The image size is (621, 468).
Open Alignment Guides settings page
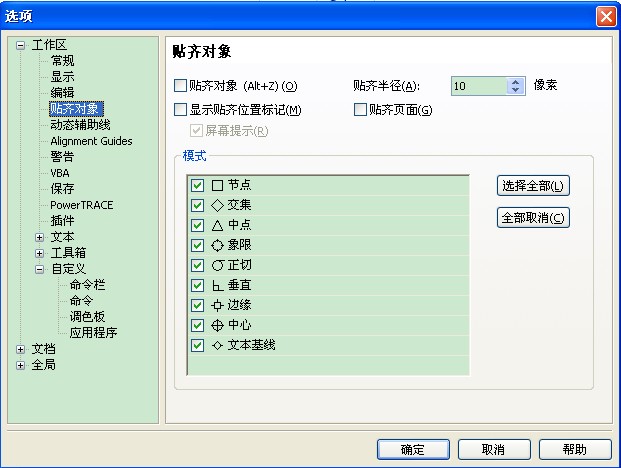pyautogui.click(x=91, y=141)
